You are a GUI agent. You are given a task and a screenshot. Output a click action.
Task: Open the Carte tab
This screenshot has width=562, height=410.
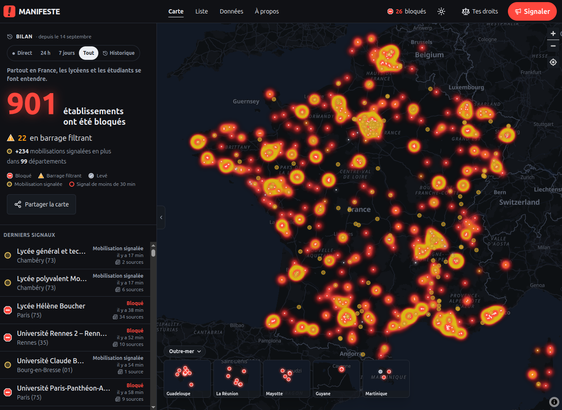(x=176, y=11)
